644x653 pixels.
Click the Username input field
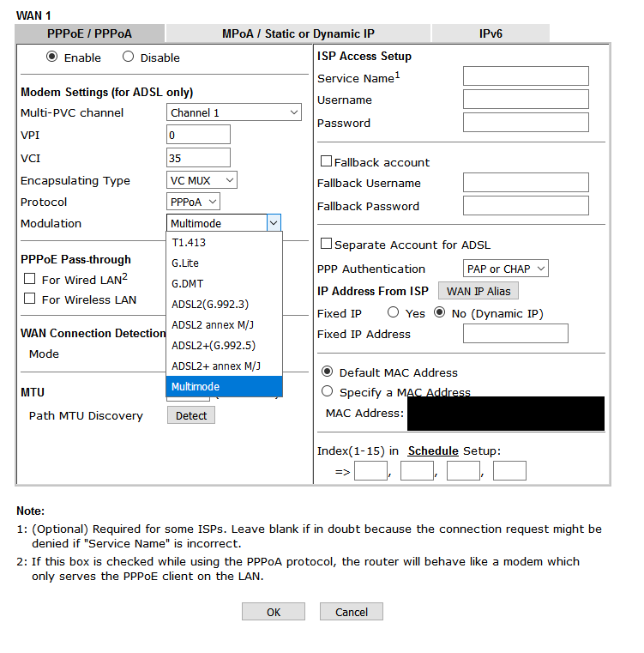pos(526,100)
